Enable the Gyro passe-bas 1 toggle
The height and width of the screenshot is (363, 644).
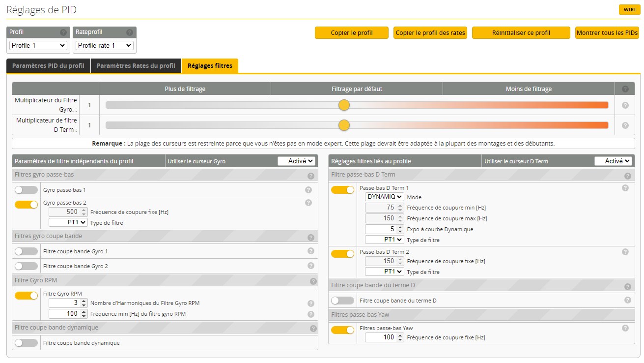26,190
